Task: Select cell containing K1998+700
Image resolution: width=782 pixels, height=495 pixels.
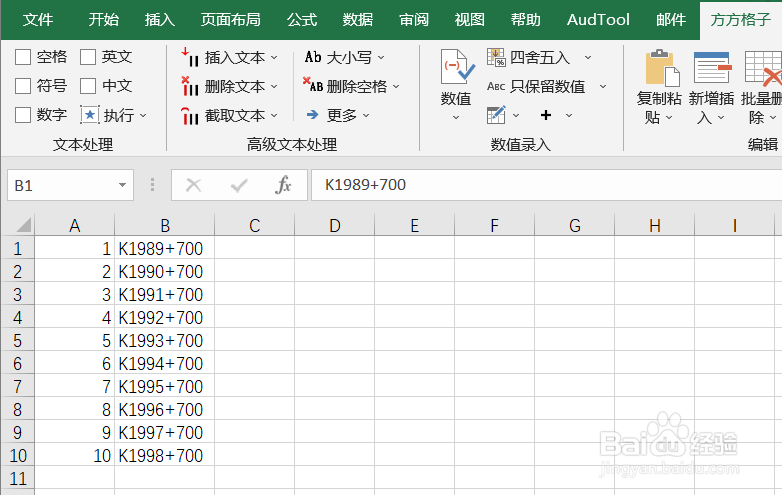Action: [x=165, y=456]
